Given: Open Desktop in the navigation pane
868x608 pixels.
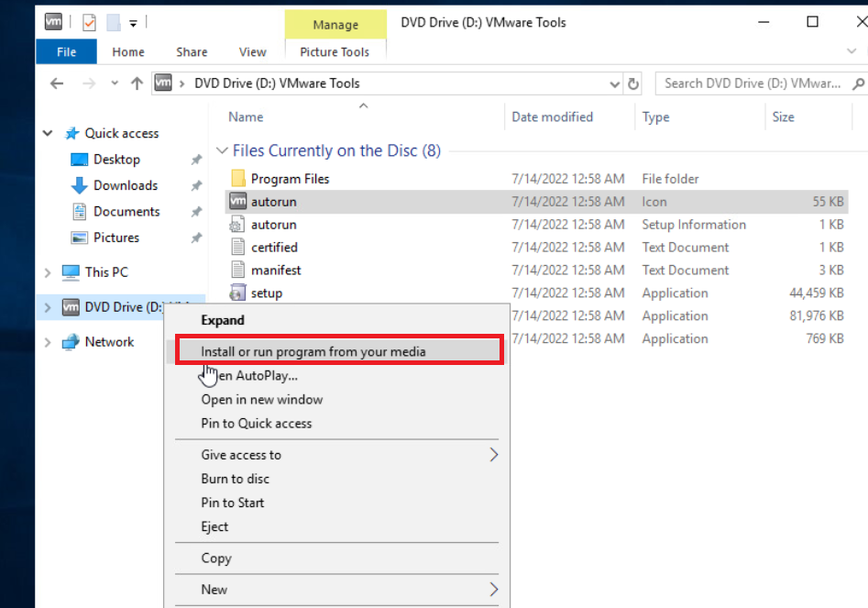Looking at the screenshot, I should pyautogui.click(x=116, y=160).
